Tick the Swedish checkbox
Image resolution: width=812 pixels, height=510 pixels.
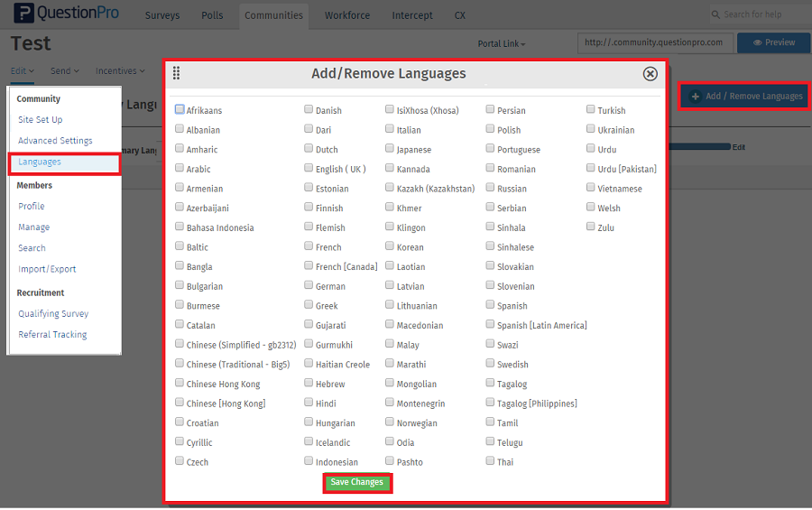pos(490,364)
